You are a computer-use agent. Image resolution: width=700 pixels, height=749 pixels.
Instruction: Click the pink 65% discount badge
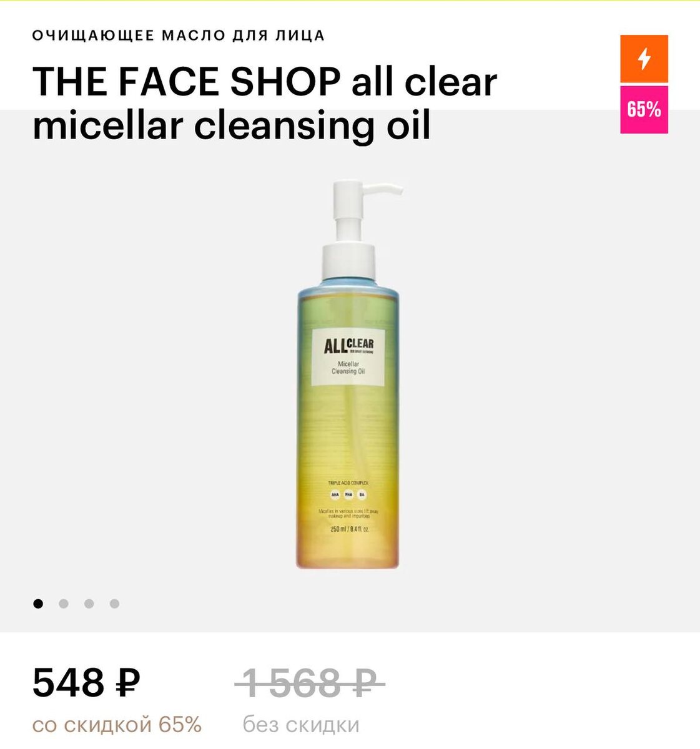644,110
